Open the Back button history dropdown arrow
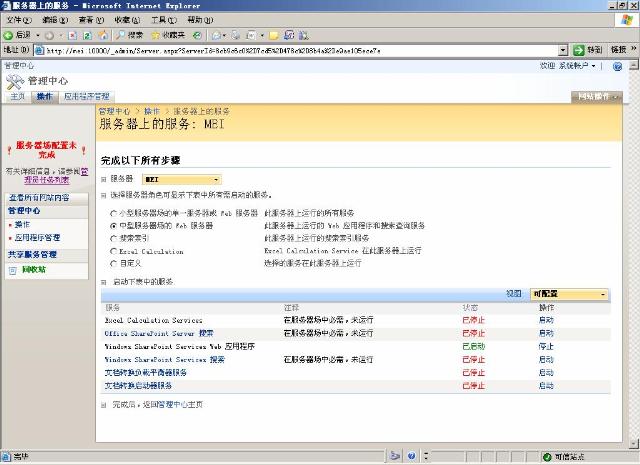 [38, 36]
